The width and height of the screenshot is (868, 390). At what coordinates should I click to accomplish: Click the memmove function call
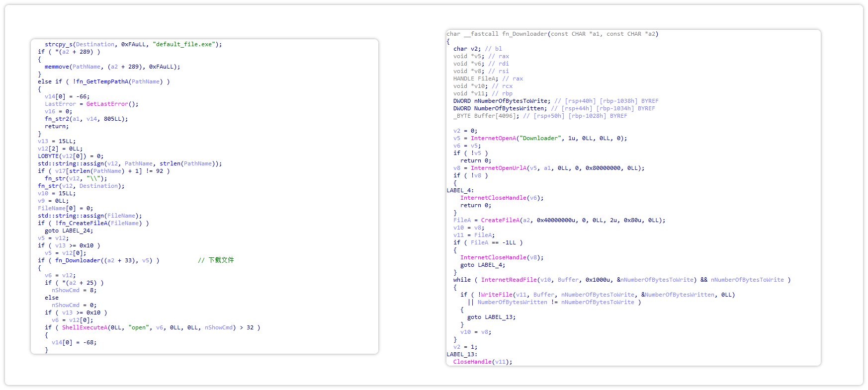pyautogui.click(x=57, y=67)
